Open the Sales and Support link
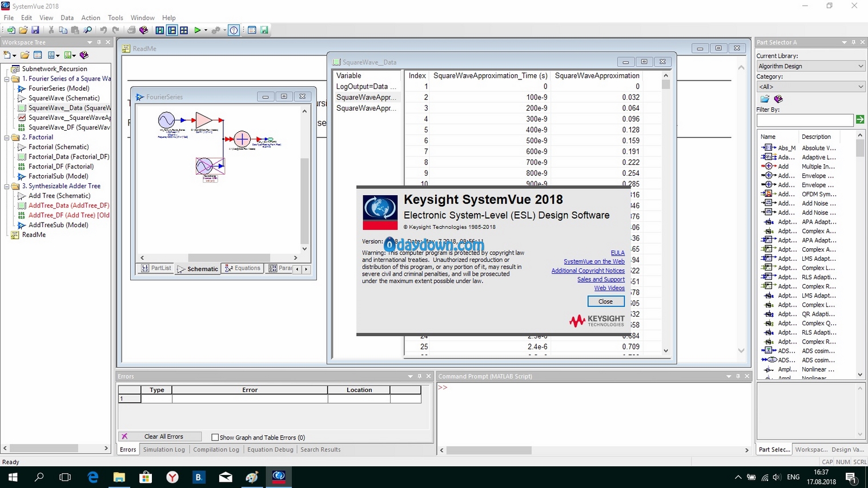 point(601,279)
